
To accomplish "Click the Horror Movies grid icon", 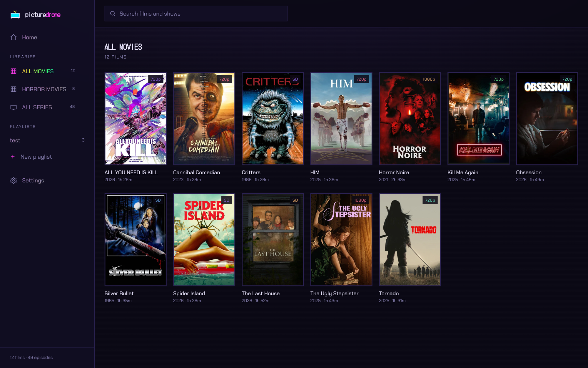I will click(x=14, y=89).
